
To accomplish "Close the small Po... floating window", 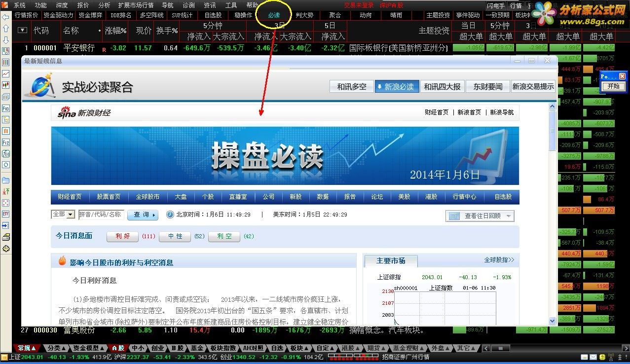I will coord(622,76).
